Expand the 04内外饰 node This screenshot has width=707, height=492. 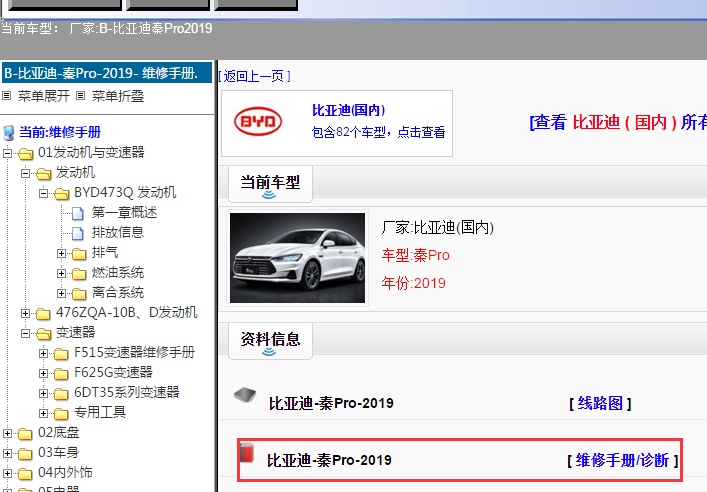click(x=8, y=473)
